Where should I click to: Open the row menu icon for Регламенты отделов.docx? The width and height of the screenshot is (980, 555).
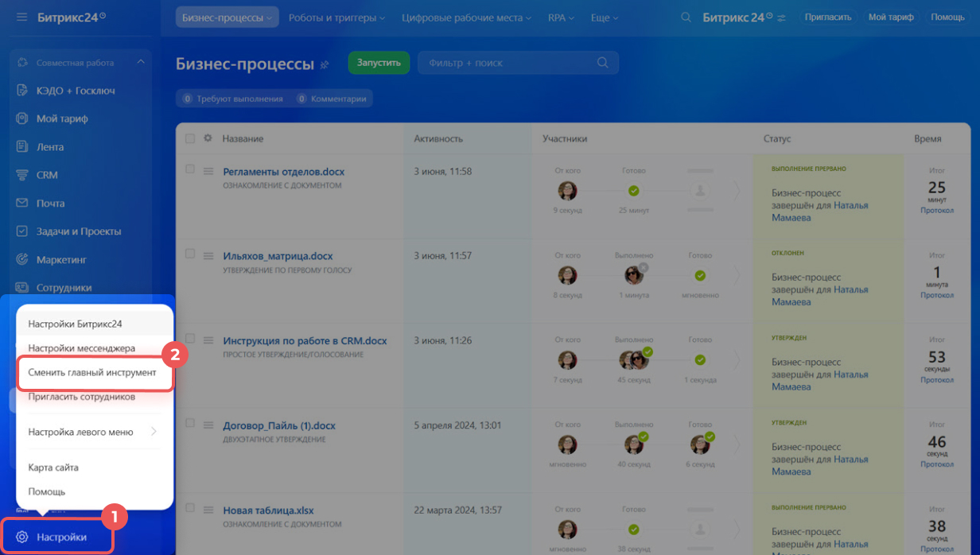point(208,171)
